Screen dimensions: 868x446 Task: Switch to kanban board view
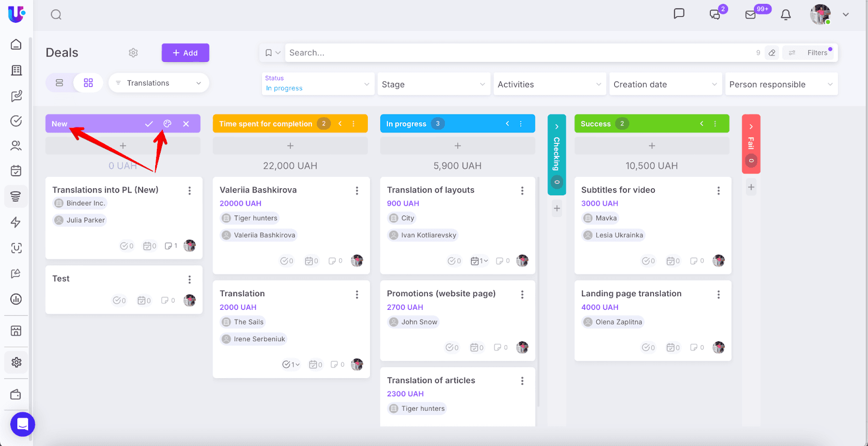88,83
